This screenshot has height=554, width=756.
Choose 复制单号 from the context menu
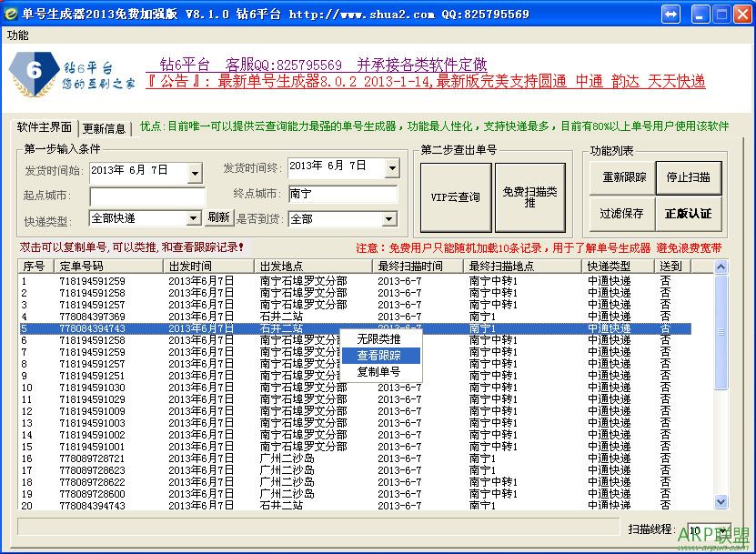click(x=378, y=371)
